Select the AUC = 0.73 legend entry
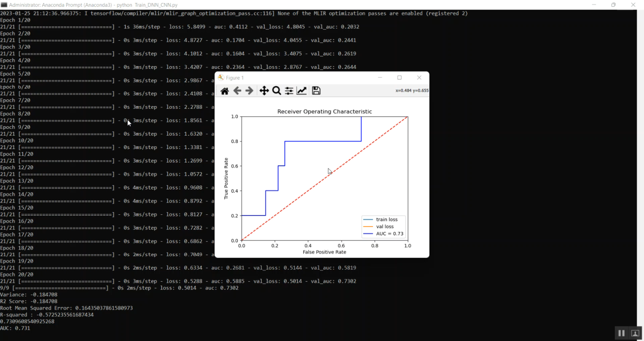The image size is (644, 341). point(390,234)
